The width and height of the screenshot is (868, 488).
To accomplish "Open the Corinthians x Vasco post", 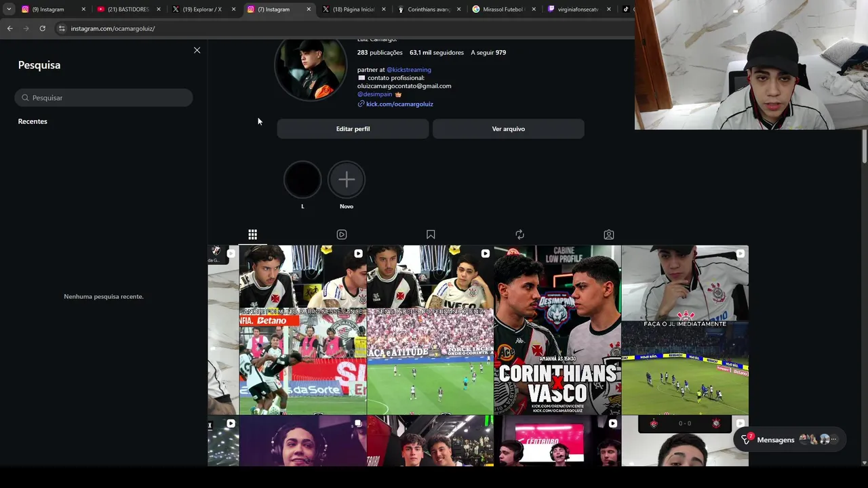I will (557, 330).
